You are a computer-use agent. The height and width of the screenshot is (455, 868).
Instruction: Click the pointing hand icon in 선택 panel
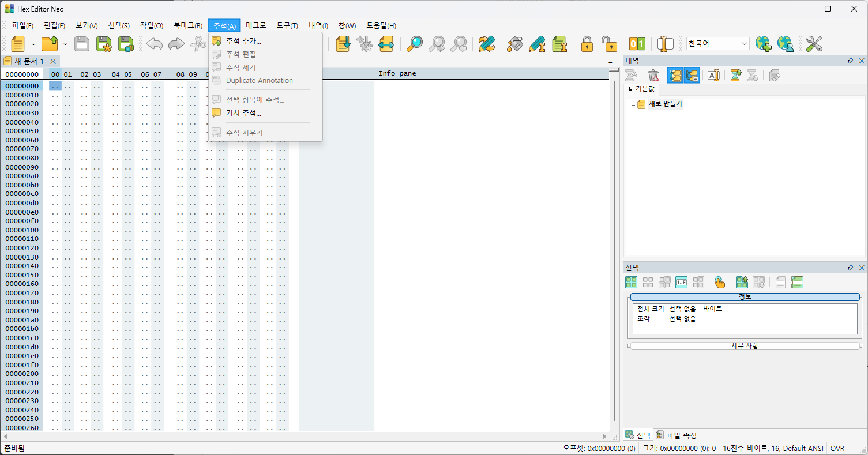point(719,282)
